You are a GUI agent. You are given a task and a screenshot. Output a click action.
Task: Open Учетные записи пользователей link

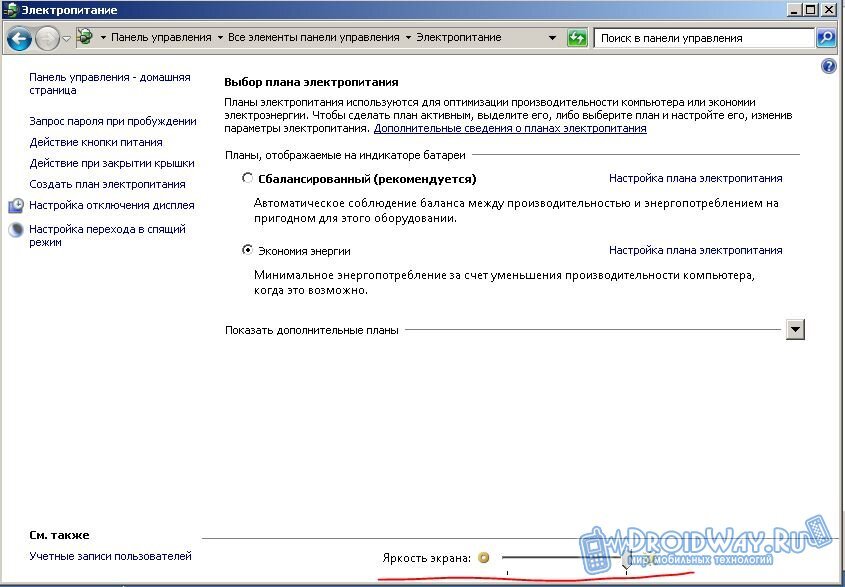click(110, 556)
